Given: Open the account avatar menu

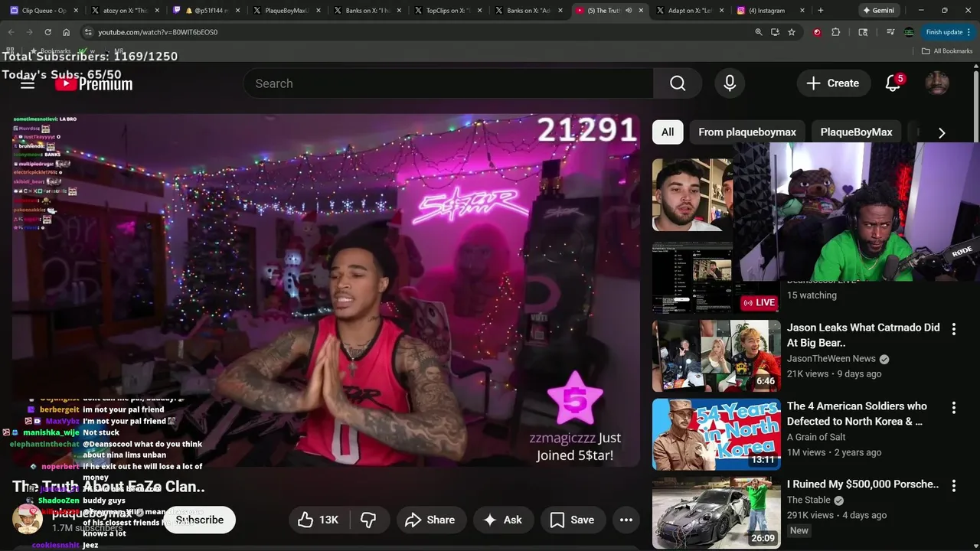Looking at the screenshot, I should 937,83.
